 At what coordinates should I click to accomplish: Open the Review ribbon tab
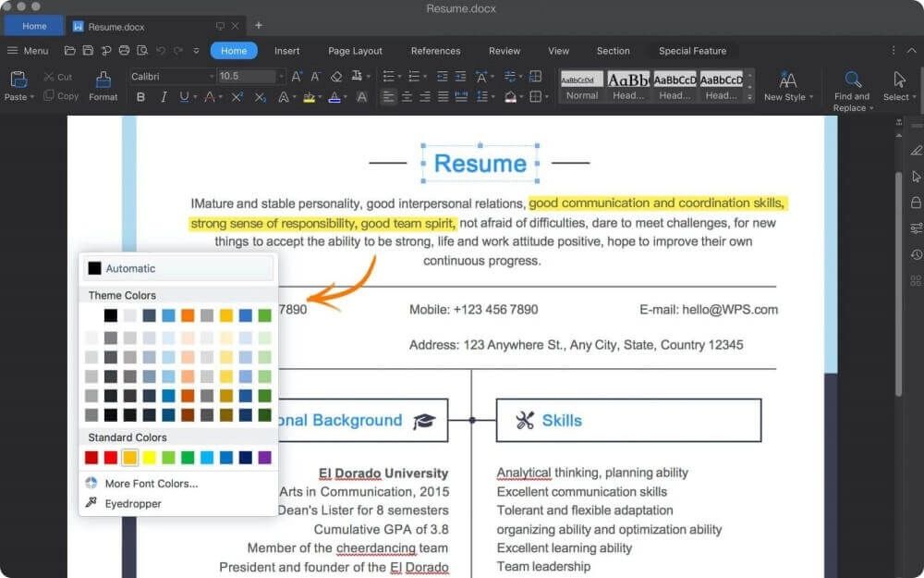[x=505, y=51]
